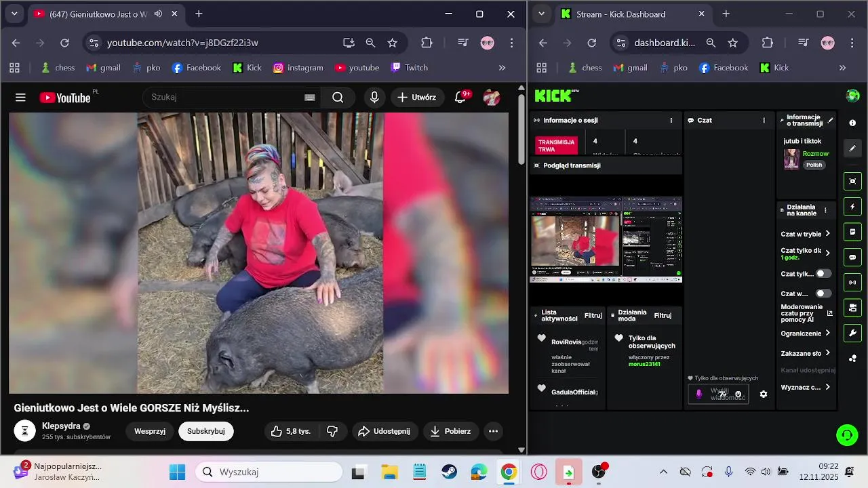The width and height of the screenshot is (868, 488).
Task: Edit stream info with pencil icon
Action: pos(831,121)
